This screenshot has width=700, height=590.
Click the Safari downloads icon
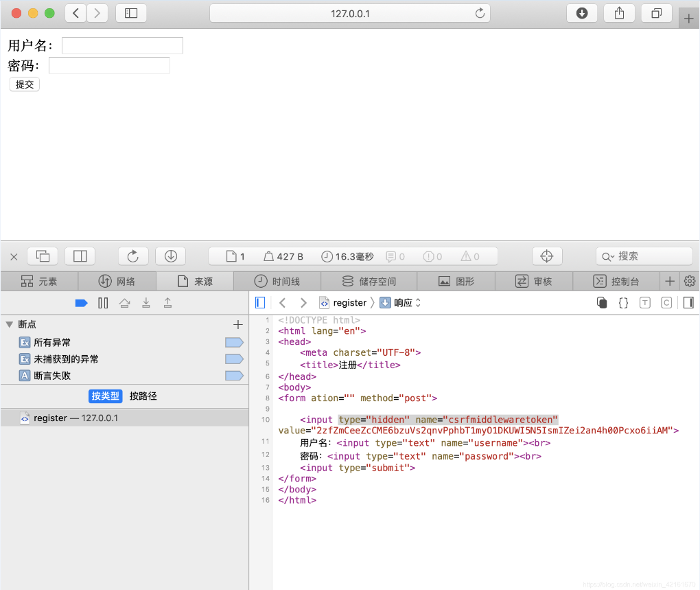pyautogui.click(x=582, y=13)
